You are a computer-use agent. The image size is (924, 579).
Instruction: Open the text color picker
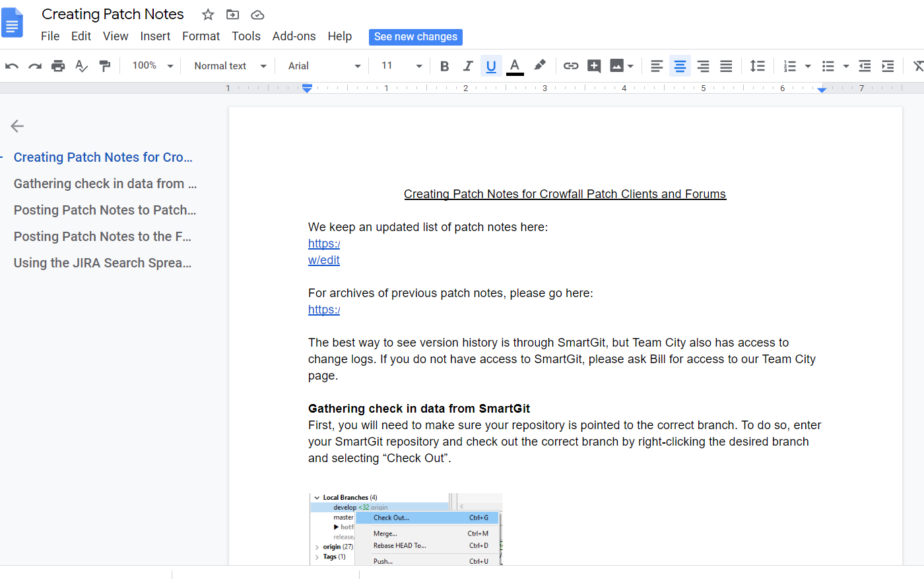click(515, 65)
